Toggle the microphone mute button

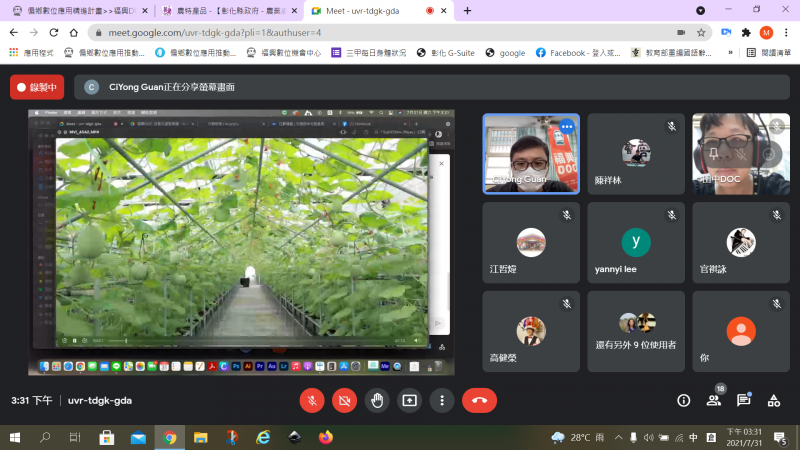click(x=312, y=401)
